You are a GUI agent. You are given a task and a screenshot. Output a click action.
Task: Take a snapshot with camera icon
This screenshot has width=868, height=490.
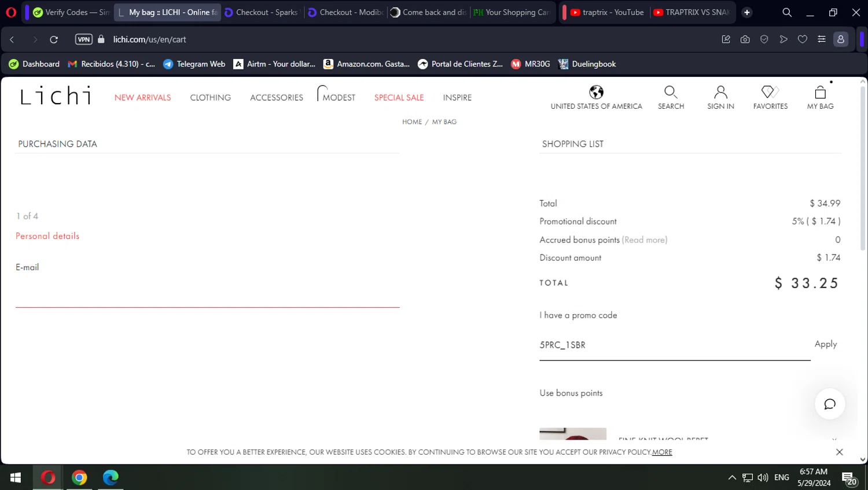coord(745,39)
